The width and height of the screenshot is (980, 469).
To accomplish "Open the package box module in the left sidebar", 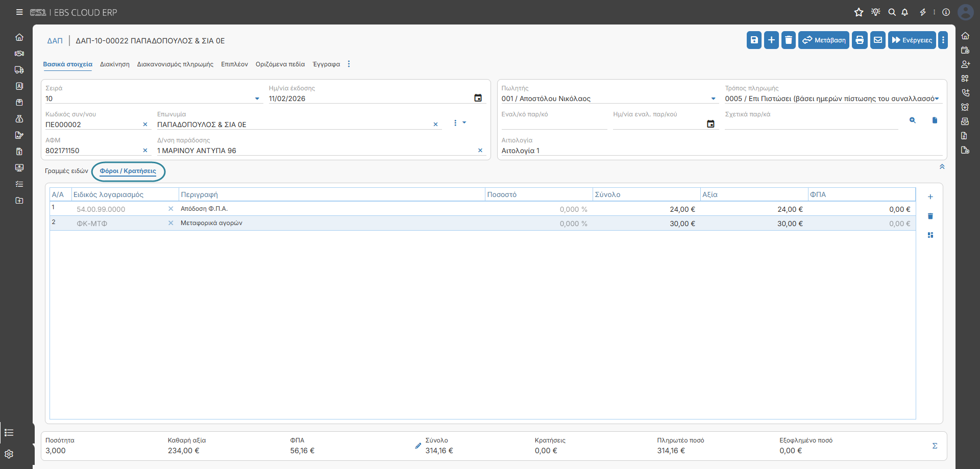I will coord(19,103).
